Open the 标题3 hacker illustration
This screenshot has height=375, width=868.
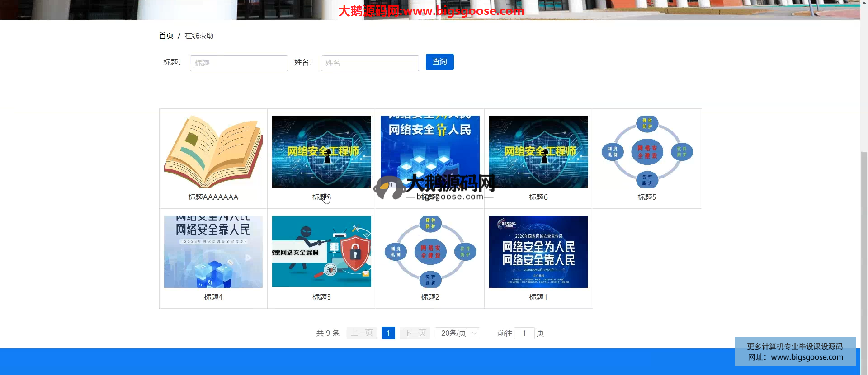(321, 251)
